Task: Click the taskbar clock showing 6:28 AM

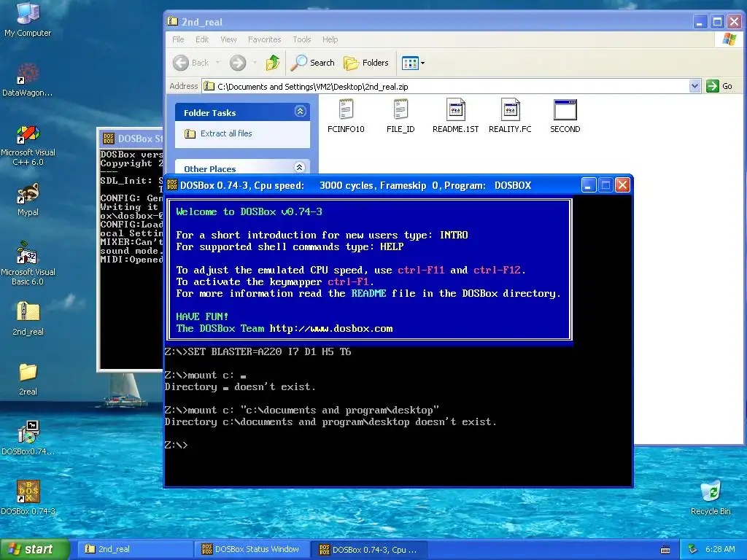Action: pyautogui.click(x=720, y=549)
